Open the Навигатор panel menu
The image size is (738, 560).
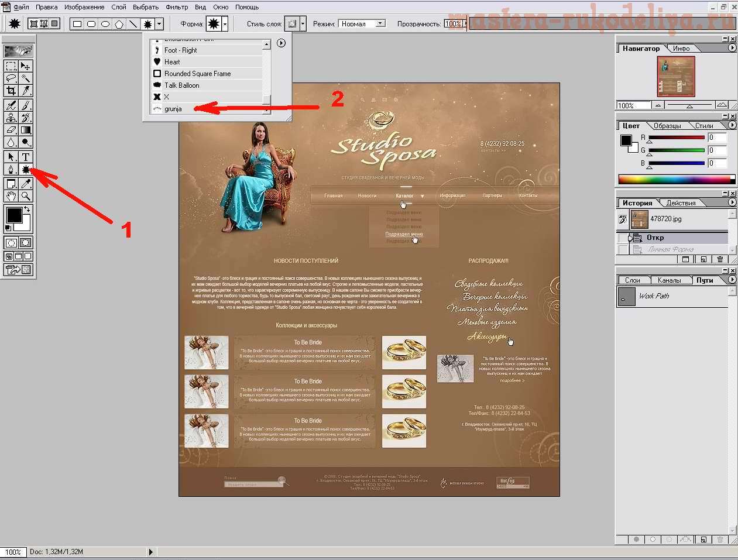732,49
